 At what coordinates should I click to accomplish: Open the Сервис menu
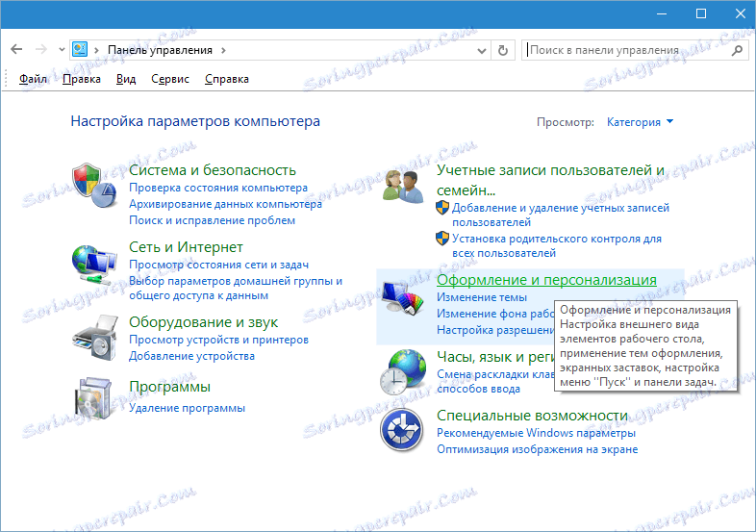point(170,79)
